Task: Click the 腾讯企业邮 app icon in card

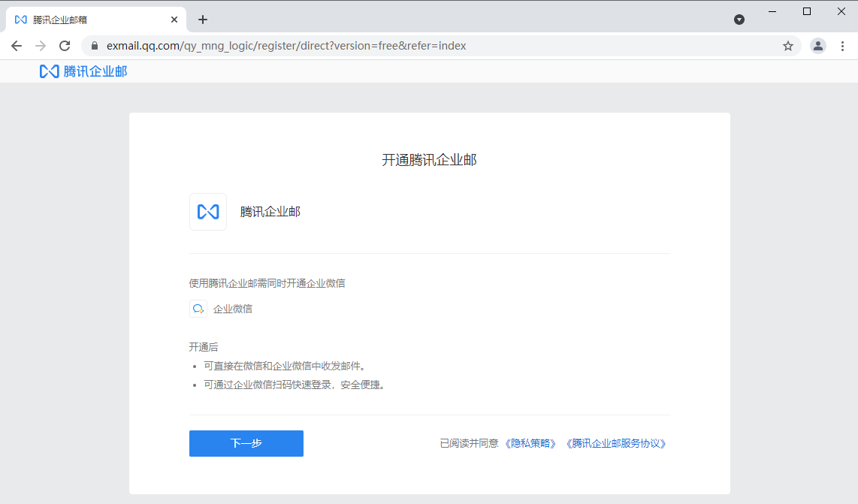Action: (208, 212)
